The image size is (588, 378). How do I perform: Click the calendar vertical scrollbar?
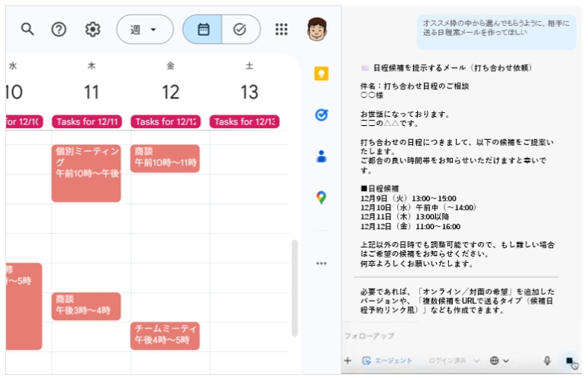(x=295, y=288)
